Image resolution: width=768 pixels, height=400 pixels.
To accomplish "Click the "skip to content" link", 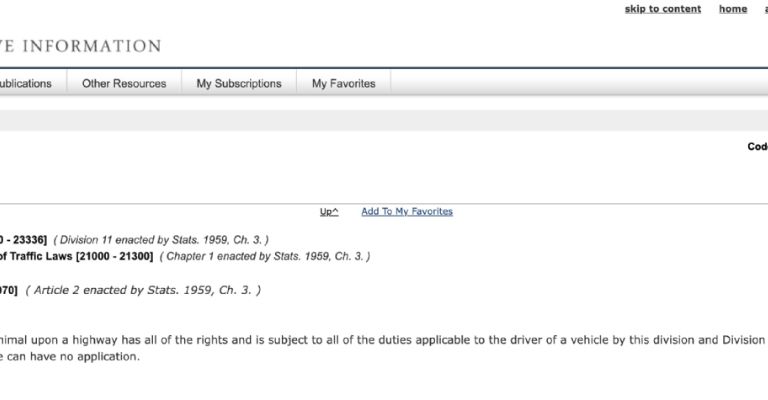I will (662, 9).
